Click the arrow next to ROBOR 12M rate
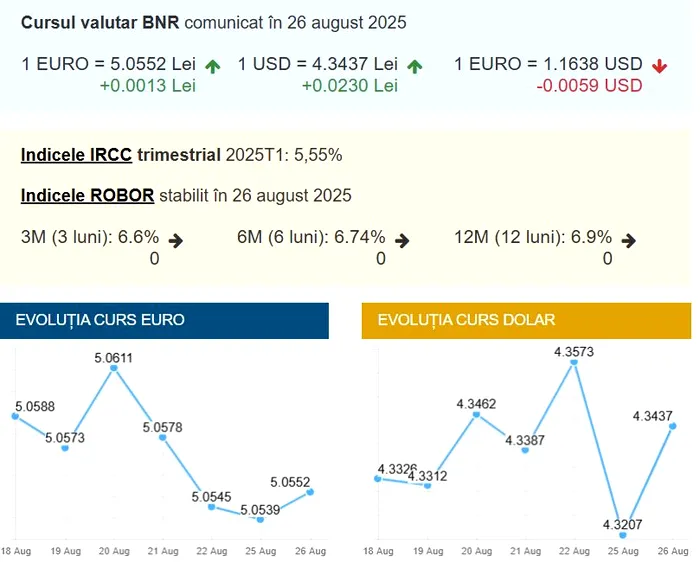Viewport: 700px width, 563px height. click(629, 240)
